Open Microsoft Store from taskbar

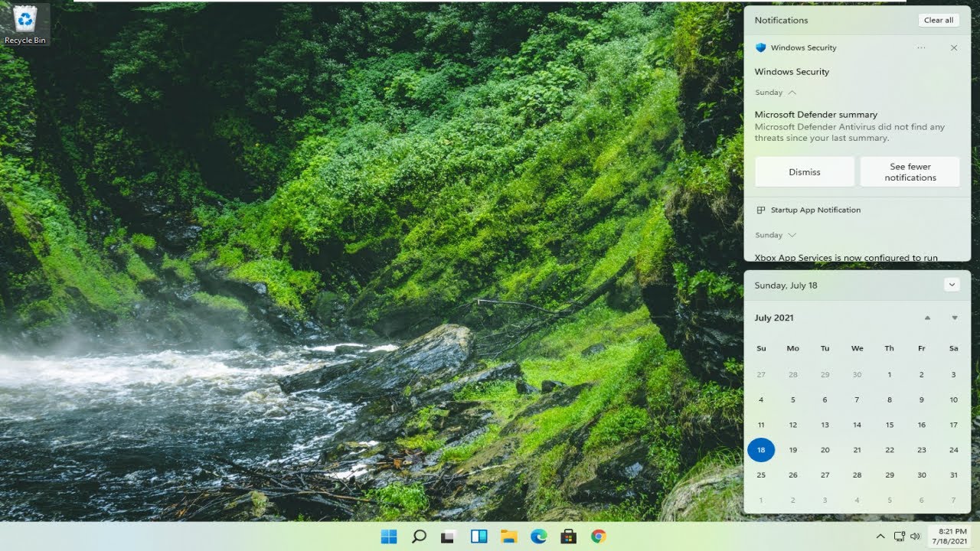569,536
